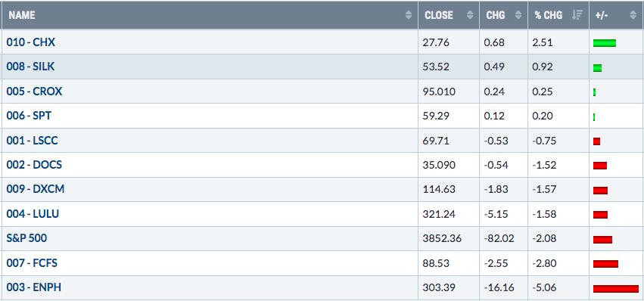
Task: Open the 009 - DXCM symbol link
Action: [x=36, y=189]
